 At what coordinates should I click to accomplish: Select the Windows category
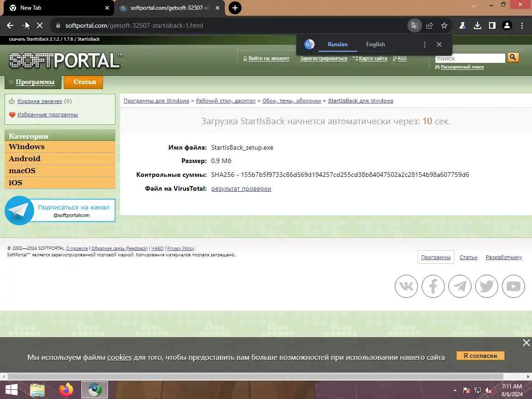point(60,146)
